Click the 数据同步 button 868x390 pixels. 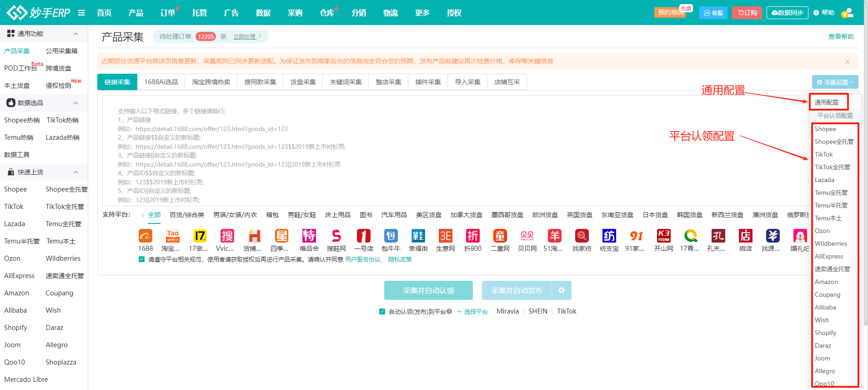click(x=788, y=13)
